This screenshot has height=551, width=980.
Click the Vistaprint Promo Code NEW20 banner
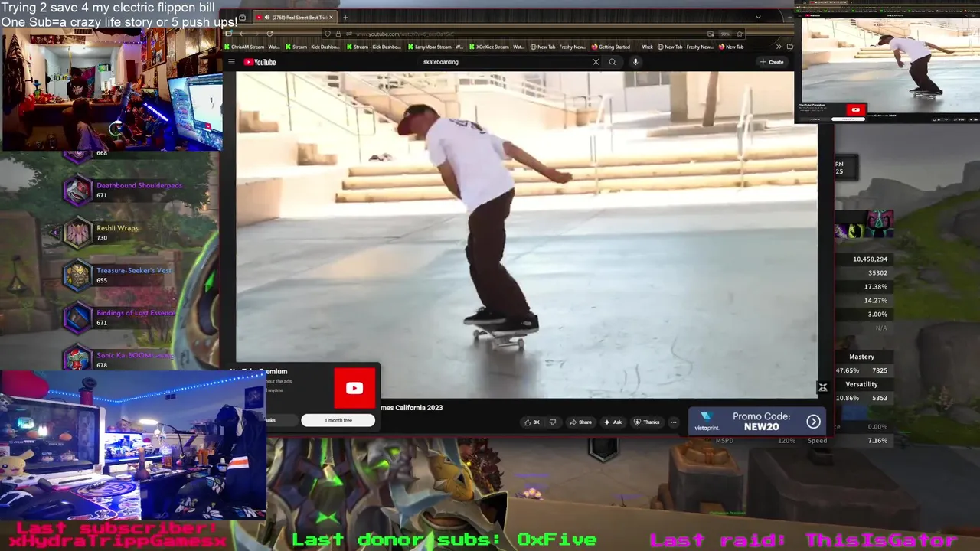click(758, 421)
